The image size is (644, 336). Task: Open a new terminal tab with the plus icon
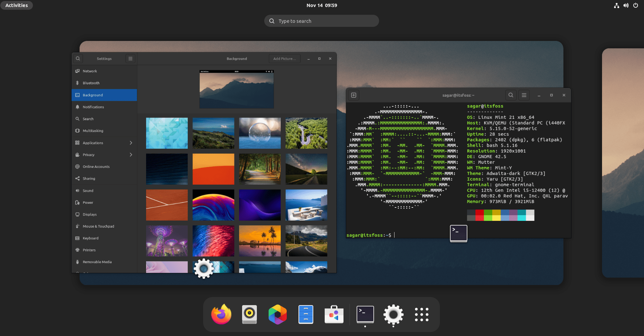point(353,95)
